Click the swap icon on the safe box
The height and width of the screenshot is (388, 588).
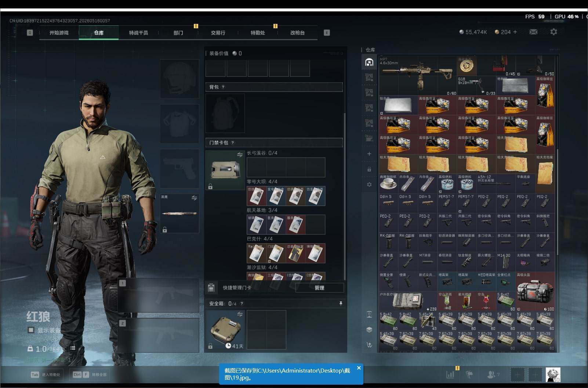point(240,314)
